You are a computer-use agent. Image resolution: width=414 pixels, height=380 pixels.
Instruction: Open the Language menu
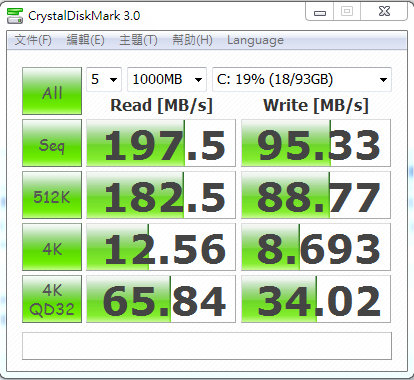(255, 40)
